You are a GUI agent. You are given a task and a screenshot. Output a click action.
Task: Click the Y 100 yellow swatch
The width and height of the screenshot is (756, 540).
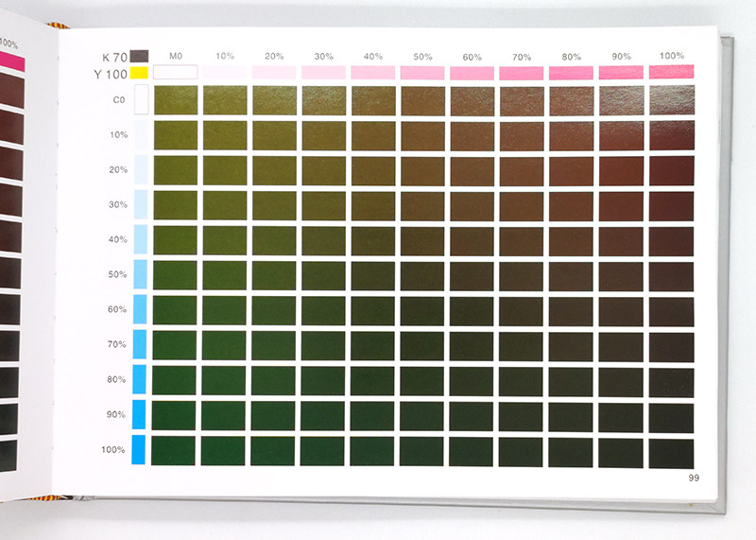[139, 73]
